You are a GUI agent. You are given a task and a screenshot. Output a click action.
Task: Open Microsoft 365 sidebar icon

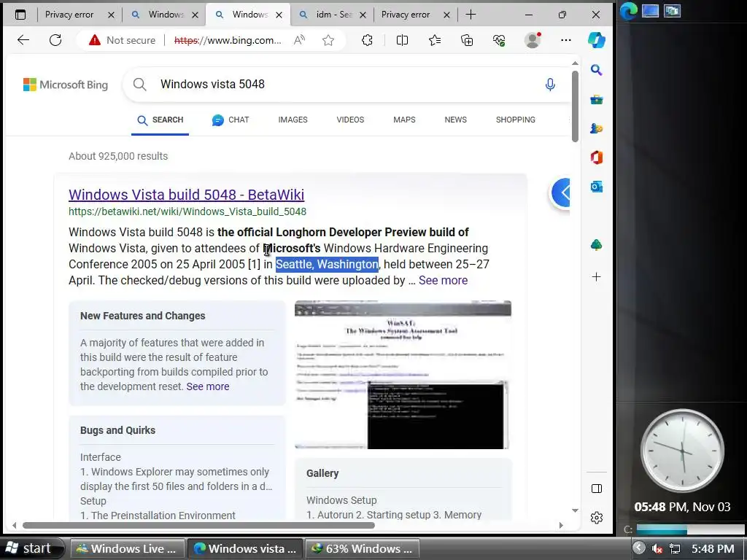pyautogui.click(x=597, y=157)
